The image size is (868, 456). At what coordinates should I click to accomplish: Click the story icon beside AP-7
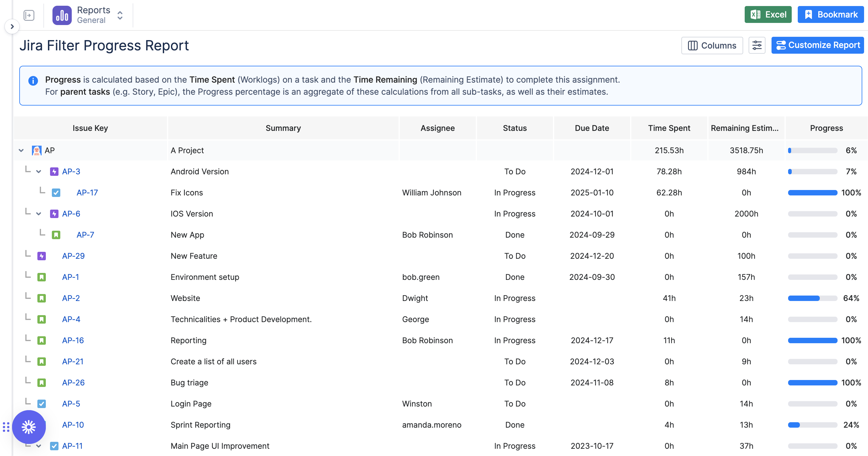pyautogui.click(x=56, y=235)
